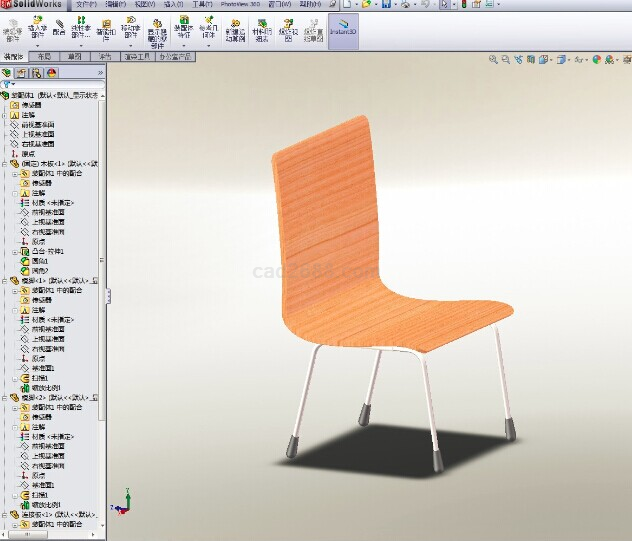
Task: Open the 文件(F) menu
Action: (87, 5)
